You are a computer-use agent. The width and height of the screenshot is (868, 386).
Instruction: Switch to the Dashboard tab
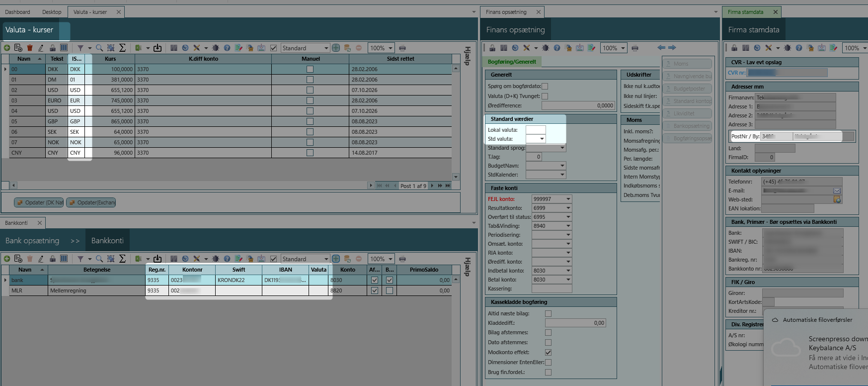[17, 12]
